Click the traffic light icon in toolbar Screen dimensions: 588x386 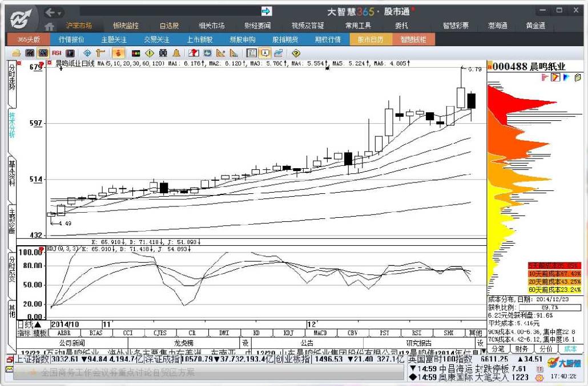(136, 53)
